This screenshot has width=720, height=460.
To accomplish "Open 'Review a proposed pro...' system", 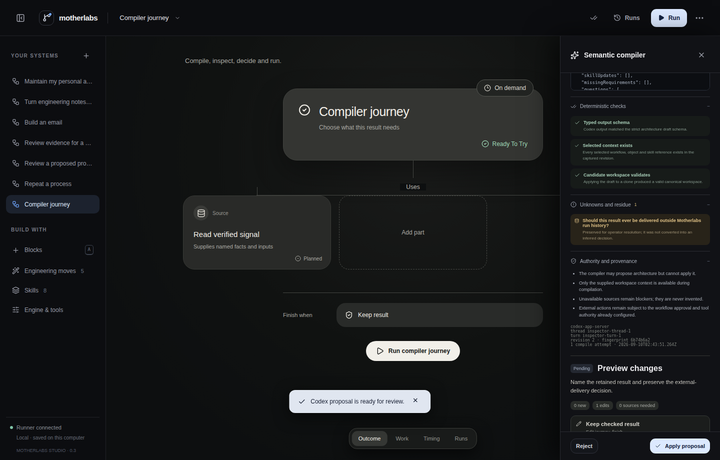I will [52, 163].
